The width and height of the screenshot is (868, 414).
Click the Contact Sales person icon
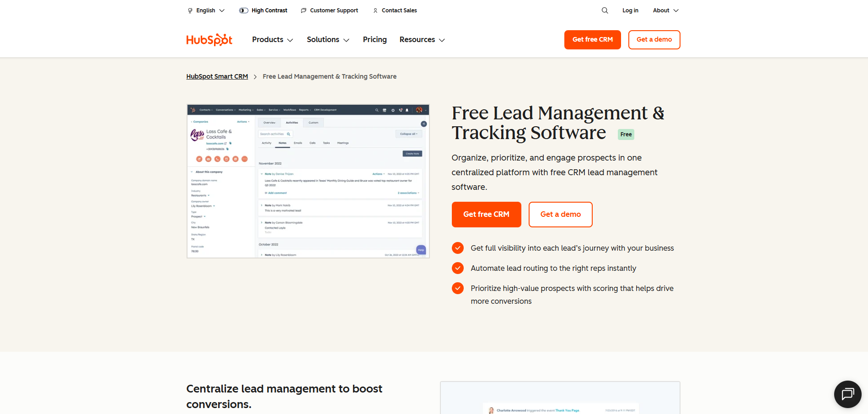point(375,11)
